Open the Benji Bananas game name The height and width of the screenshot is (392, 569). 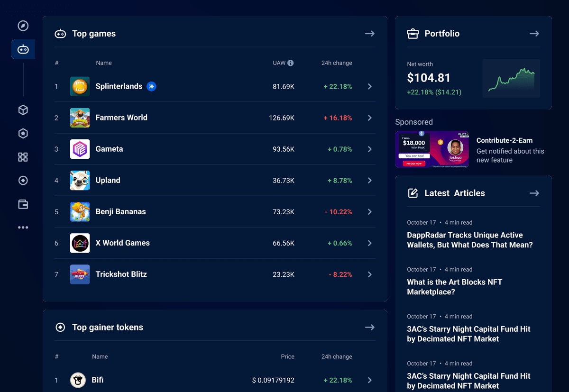[x=120, y=211]
